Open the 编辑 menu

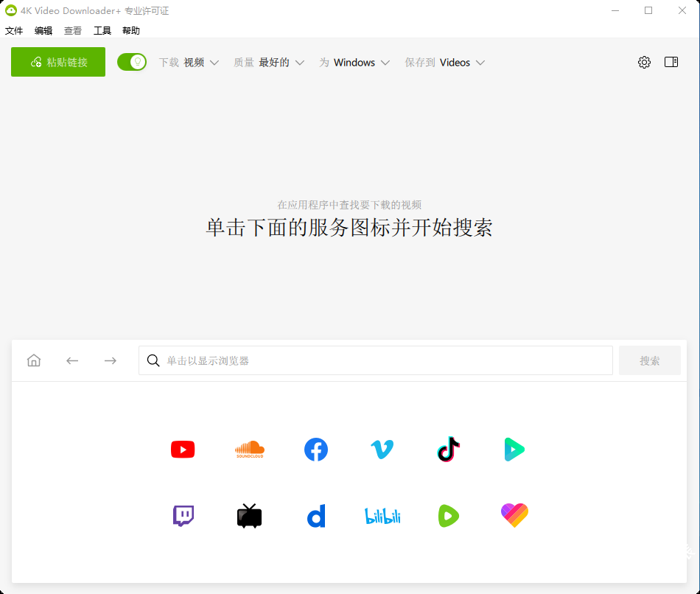(43, 30)
